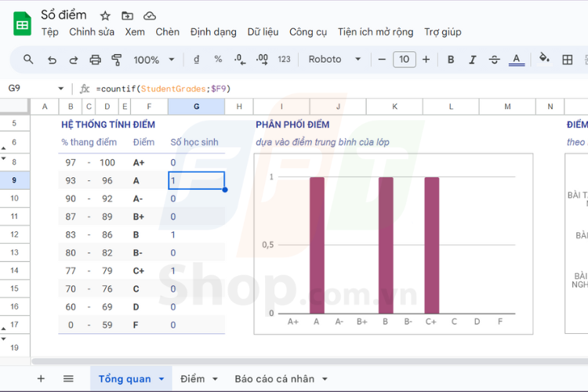The height and width of the screenshot is (392, 588).
Task: Increase decimal places
Action: click(262, 60)
